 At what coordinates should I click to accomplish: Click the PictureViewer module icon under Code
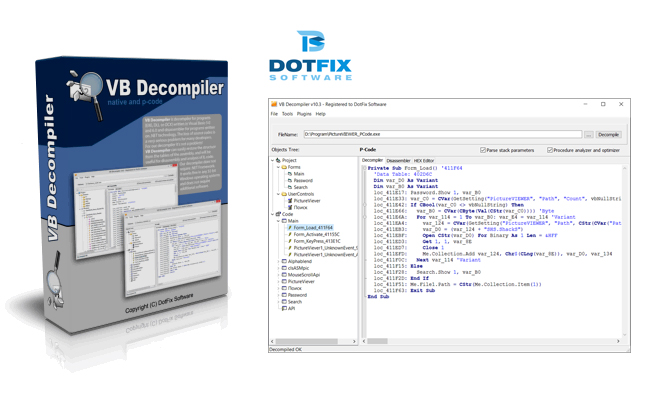pos(284,281)
